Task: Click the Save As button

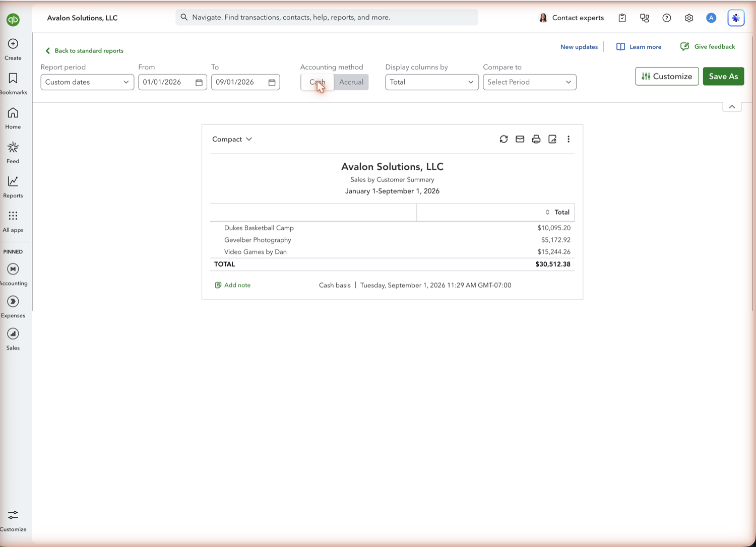Action: (723, 77)
